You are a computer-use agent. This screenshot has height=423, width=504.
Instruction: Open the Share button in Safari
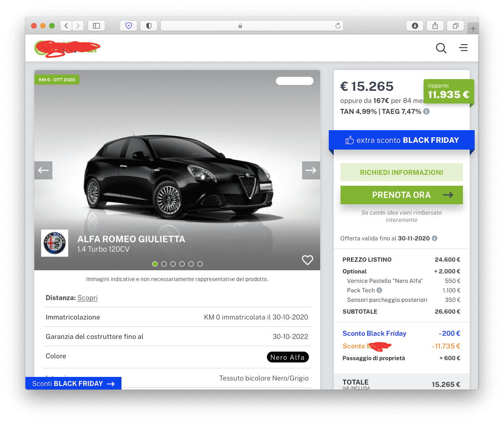[435, 26]
